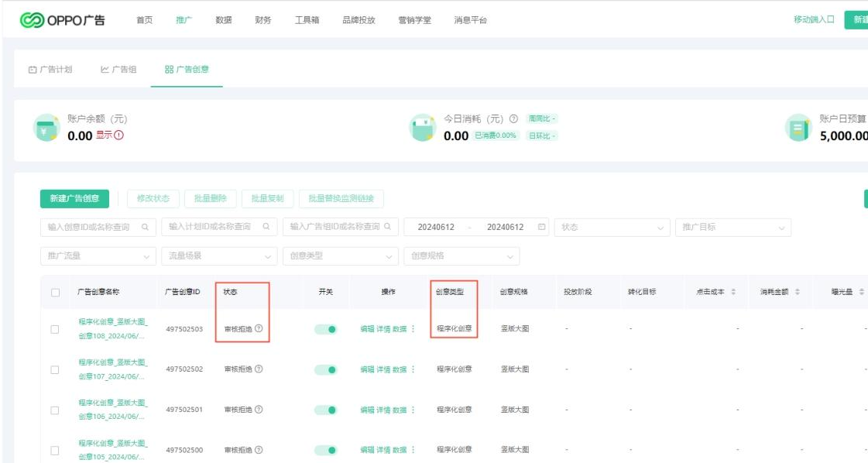Open the 创意规格 filter dropdown

coord(461,256)
